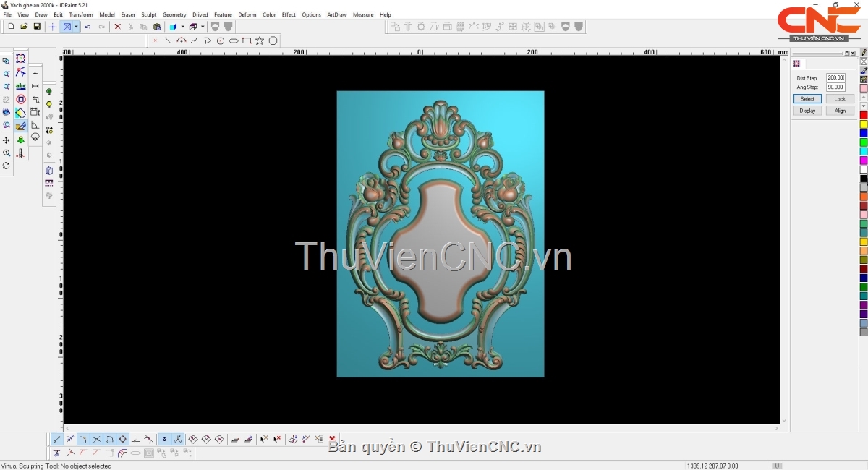Expand the view mode dropdown arrow
868x470 pixels.
[76, 27]
